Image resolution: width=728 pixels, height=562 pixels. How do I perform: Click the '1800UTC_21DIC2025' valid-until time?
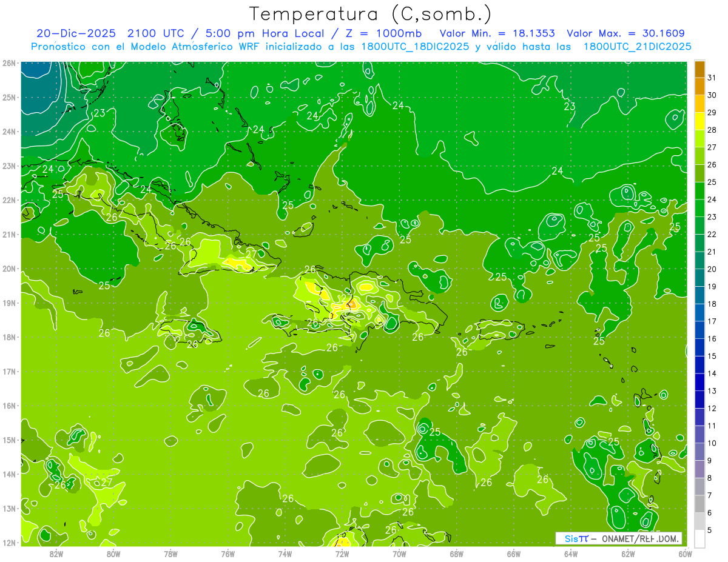[637, 47]
